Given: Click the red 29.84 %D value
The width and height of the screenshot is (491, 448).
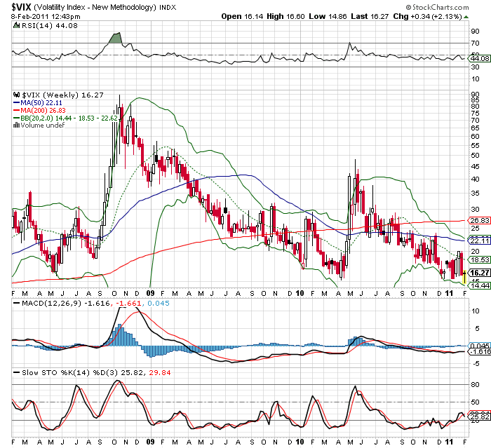Looking at the screenshot, I should (x=160, y=373).
